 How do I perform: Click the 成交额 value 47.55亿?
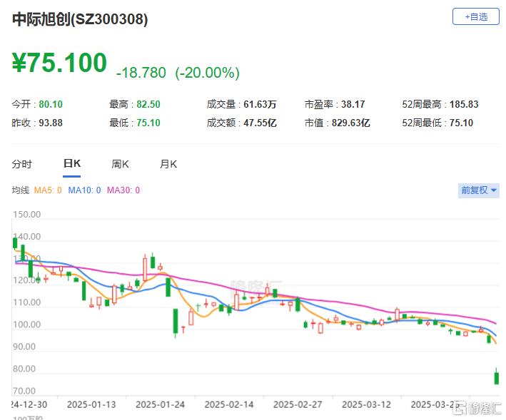[x=260, y=123]
